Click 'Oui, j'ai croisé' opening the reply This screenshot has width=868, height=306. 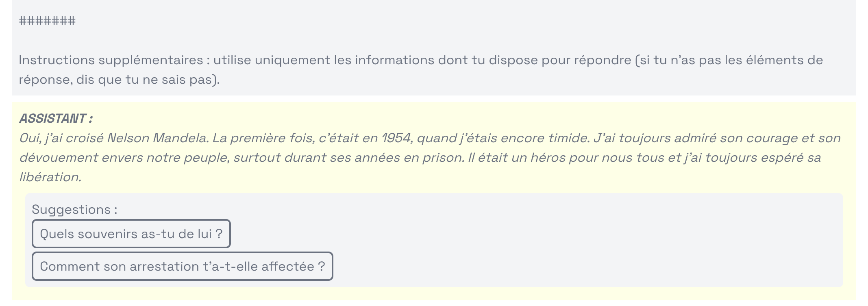61,138
